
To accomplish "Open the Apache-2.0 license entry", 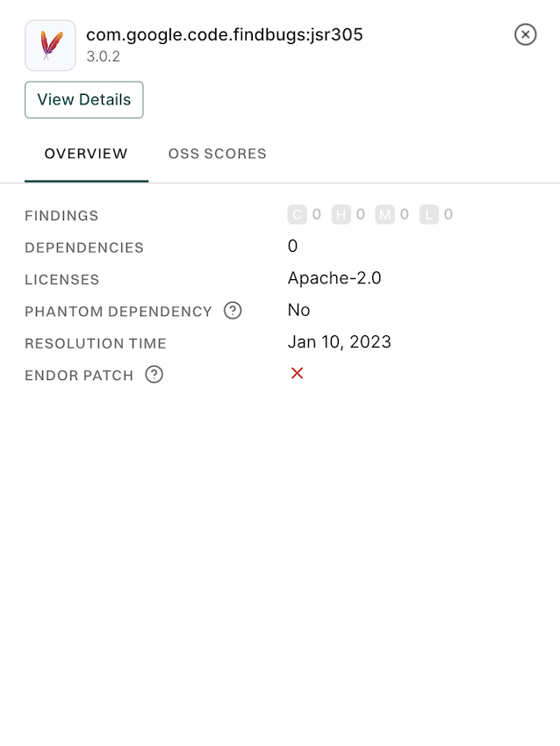I will pos(334,278).
